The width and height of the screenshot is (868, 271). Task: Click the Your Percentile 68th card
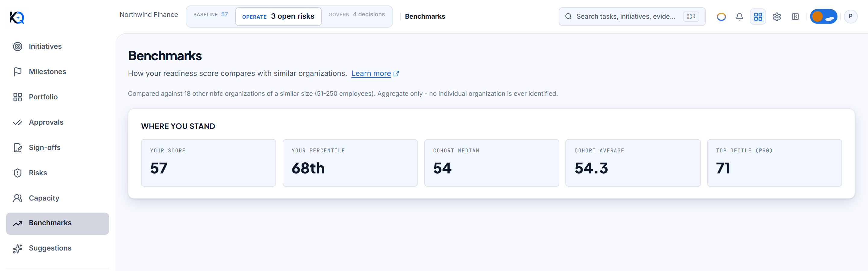coord(350,163)
